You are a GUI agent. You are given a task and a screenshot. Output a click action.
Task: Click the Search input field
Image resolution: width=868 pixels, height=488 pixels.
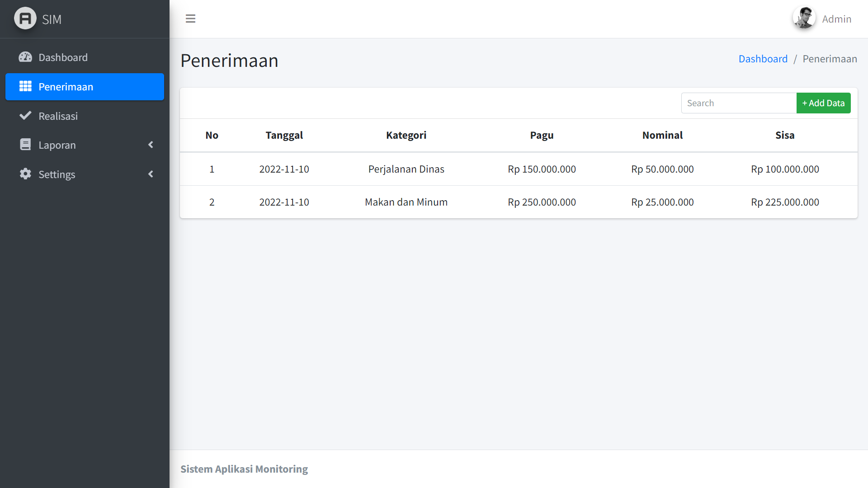(x=738, y=103)
